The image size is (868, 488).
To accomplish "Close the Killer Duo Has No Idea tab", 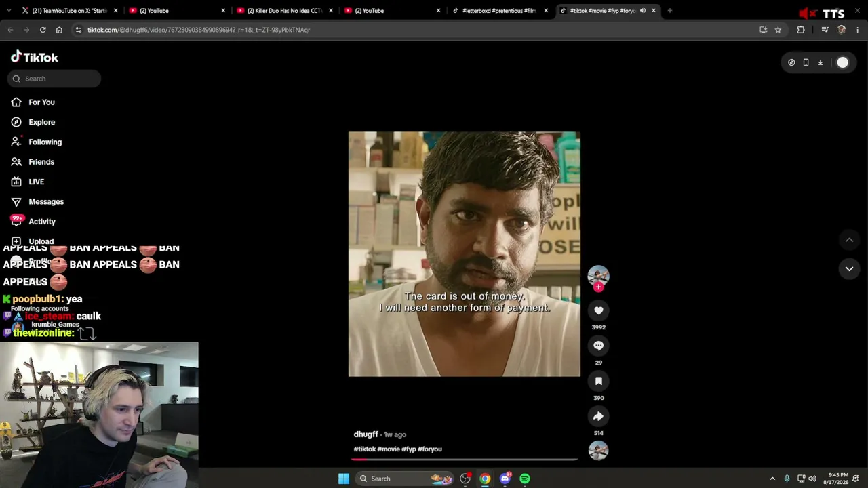I will 331,11.
